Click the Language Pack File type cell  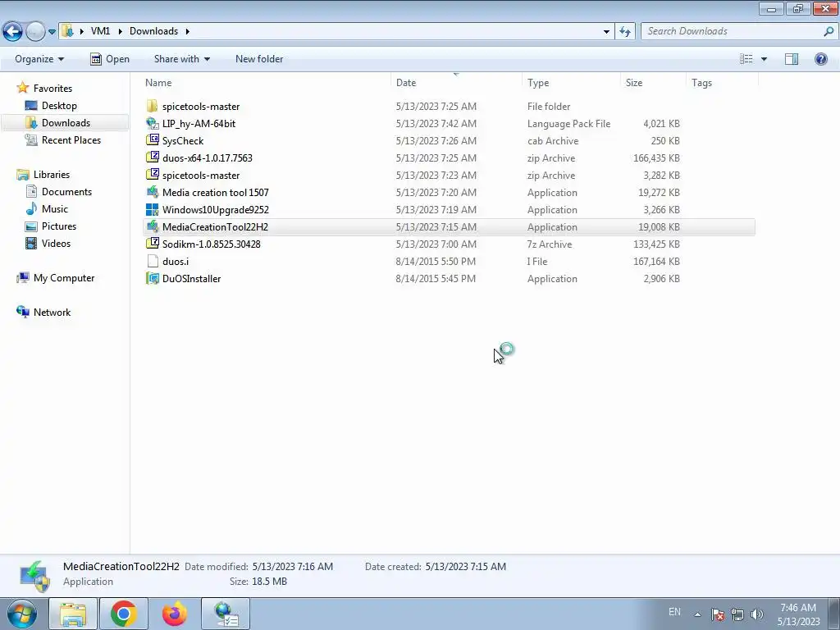[x=569, y=124]
